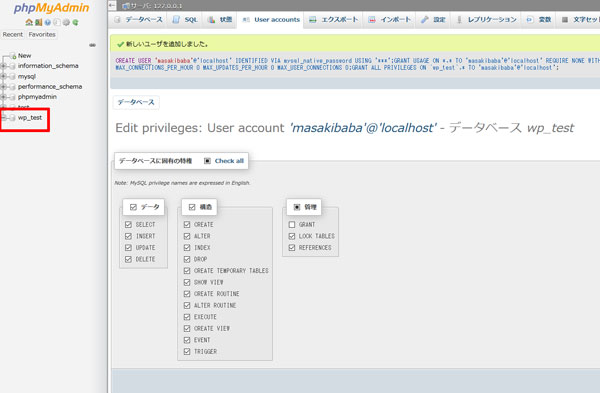Toggle the 管理 group checkbox

(x=297, y=207)
